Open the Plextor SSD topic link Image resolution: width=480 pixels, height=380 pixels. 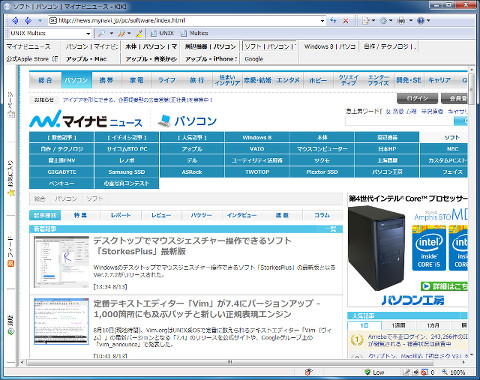pos(322,172)
